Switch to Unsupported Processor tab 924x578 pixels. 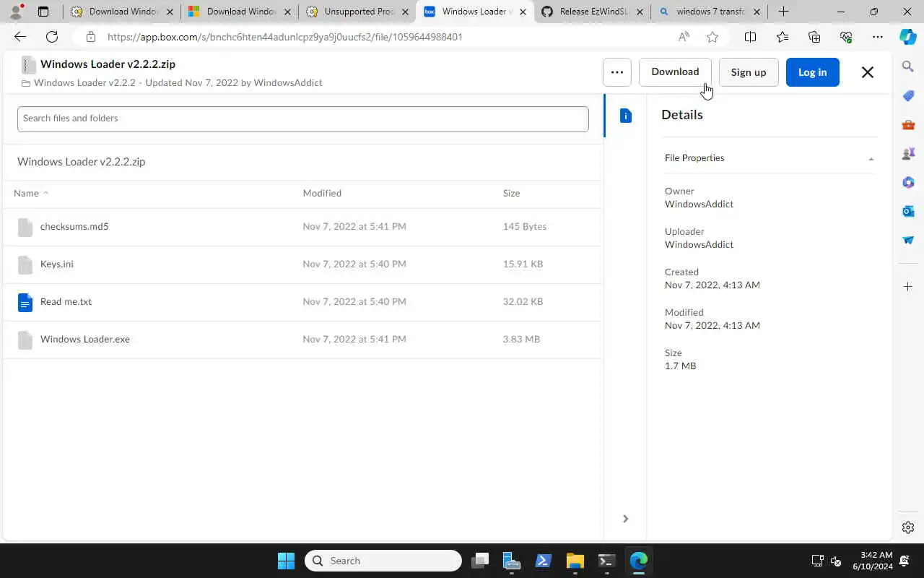pos(356,12)
